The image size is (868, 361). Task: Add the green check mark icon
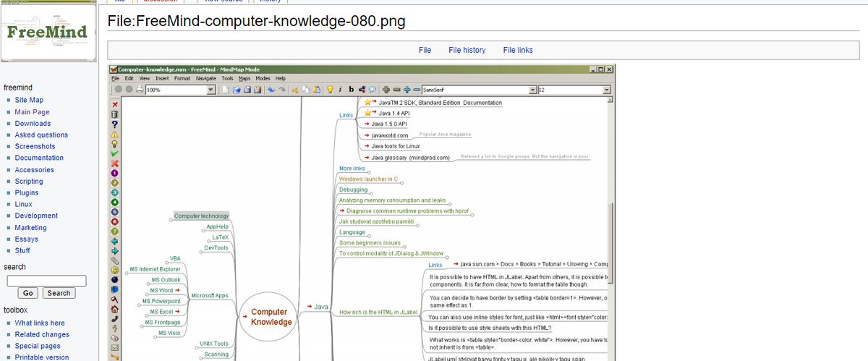tap(114, 153)
